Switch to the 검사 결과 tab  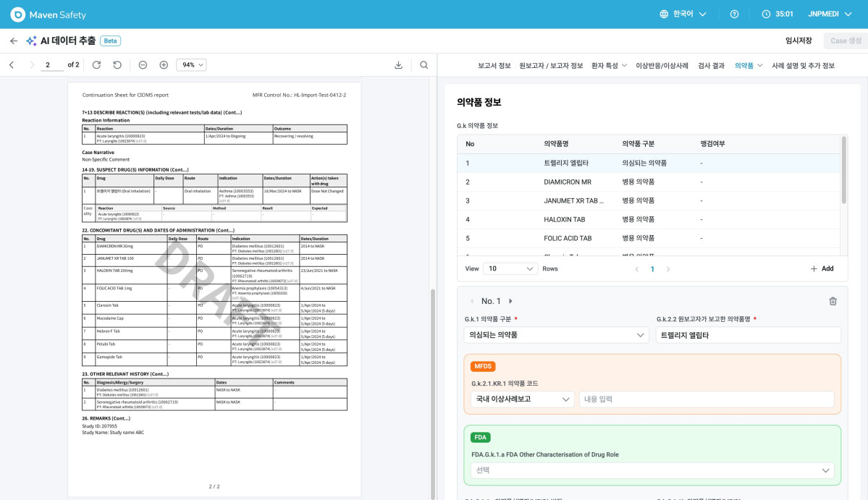[711, 65]
